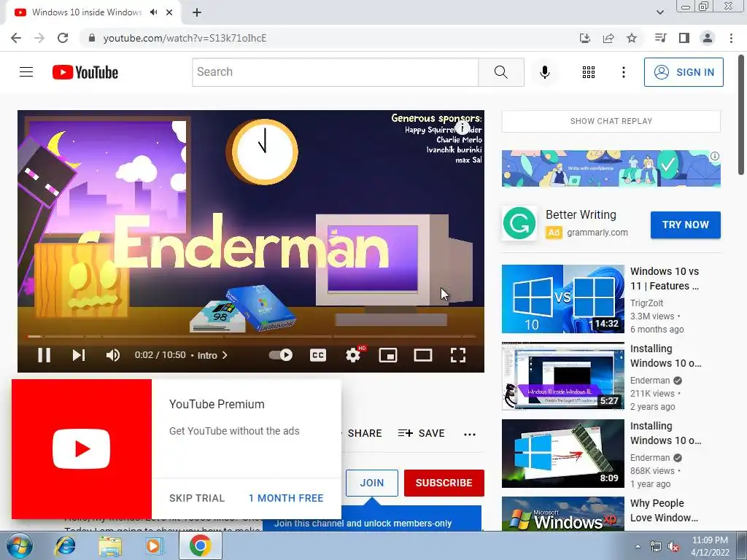747x560 pixels.
Task: Choose 1 MONTH FREE offer
Action: coord(286,498)
